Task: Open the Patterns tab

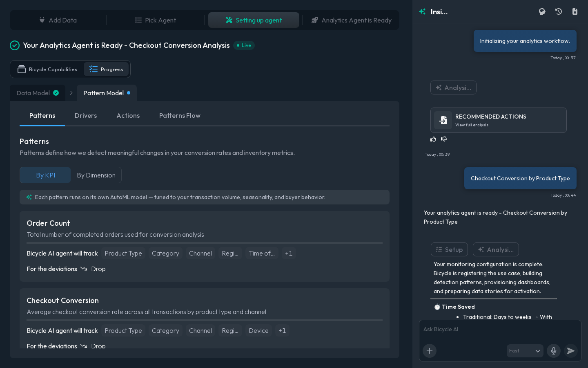Action: click(42, 116)
